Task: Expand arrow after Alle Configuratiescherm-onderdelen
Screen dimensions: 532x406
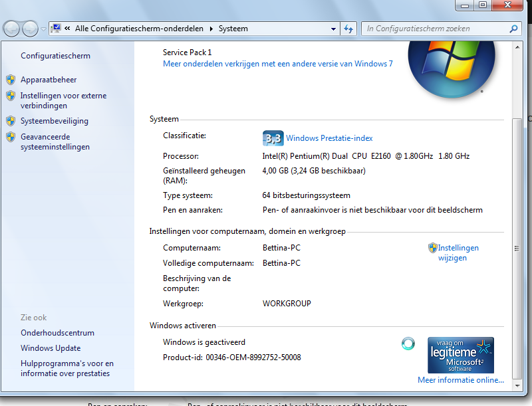Action: click(211, 29)
